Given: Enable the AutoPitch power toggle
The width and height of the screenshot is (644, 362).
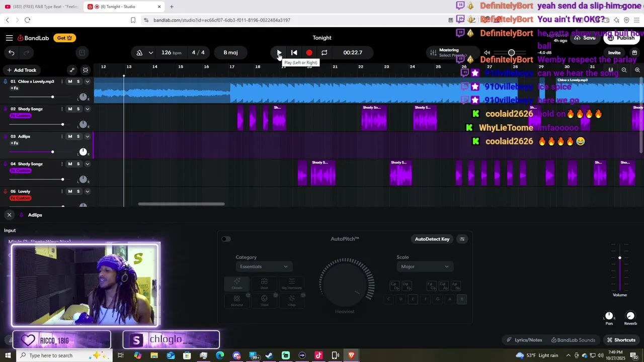Looking at the screenshot, I should [226, 239].
